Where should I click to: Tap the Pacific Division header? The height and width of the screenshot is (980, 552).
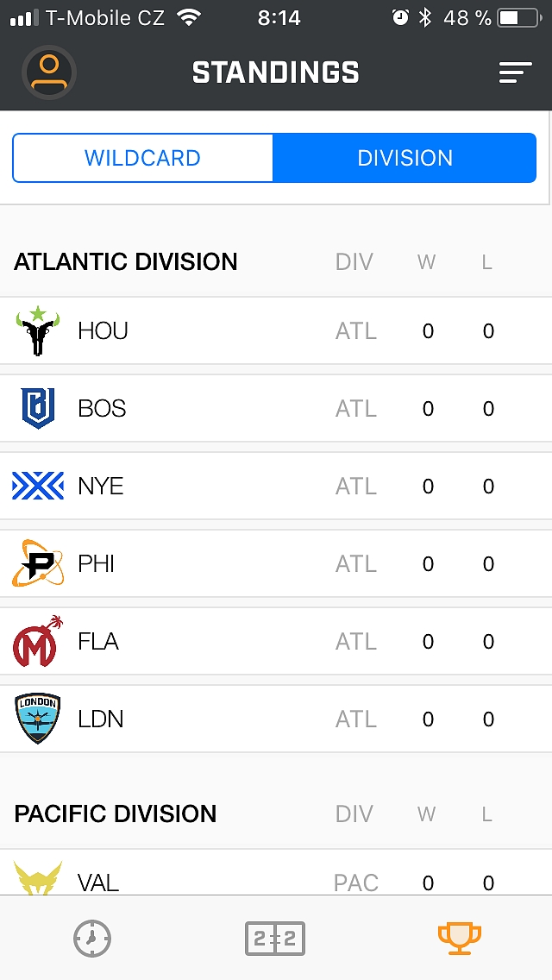(x=116, y=814)
